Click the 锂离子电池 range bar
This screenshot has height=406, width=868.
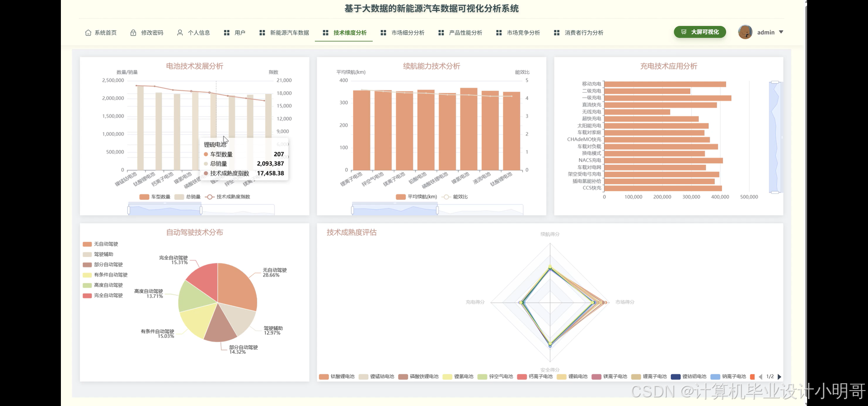coord(362,130)
